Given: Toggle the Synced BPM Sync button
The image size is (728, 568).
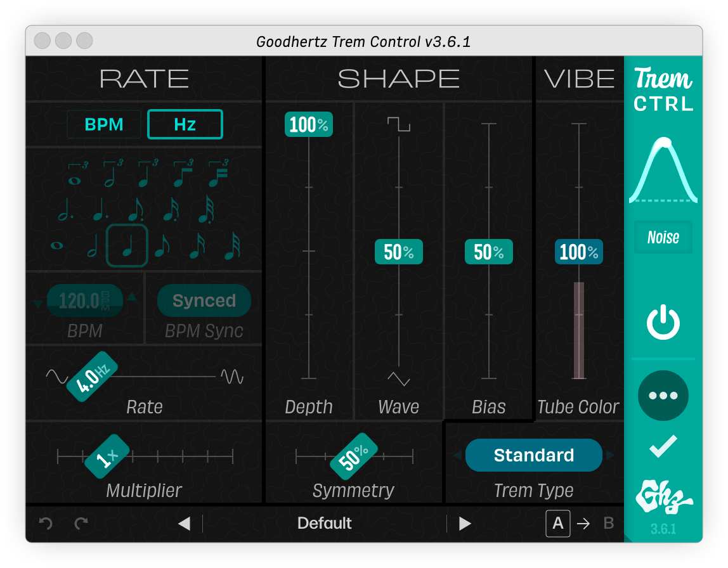Looking at the screenshot, I should tap(204, 300).
